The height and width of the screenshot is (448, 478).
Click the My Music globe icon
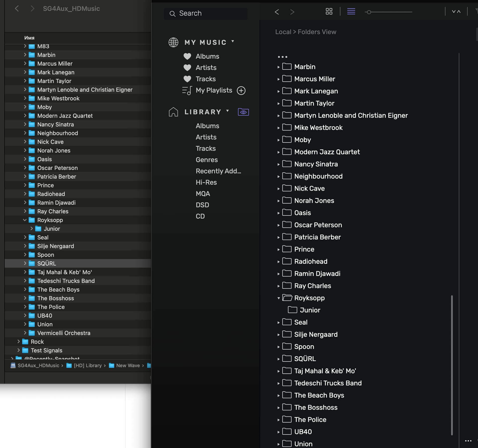pos(173,42)
